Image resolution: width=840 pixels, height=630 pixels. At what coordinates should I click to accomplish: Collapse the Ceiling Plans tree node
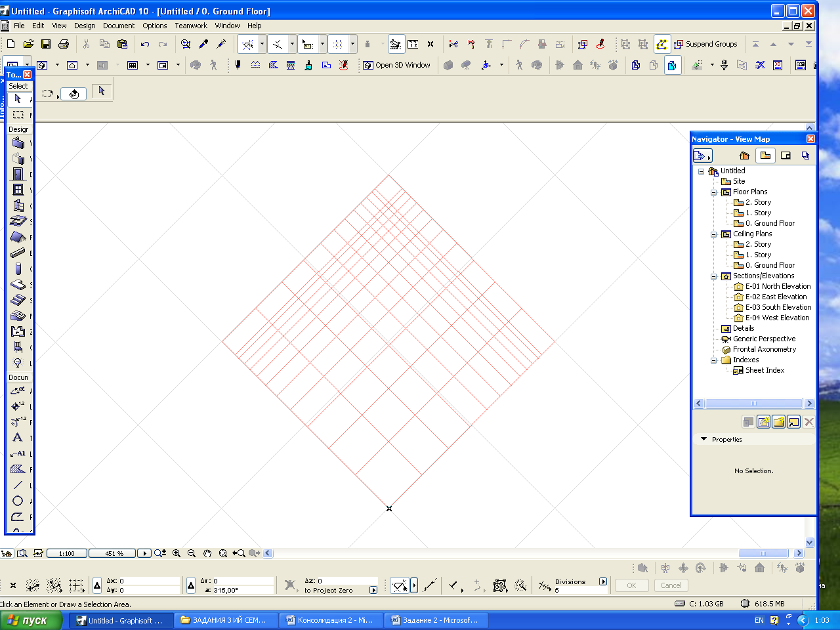713,234
